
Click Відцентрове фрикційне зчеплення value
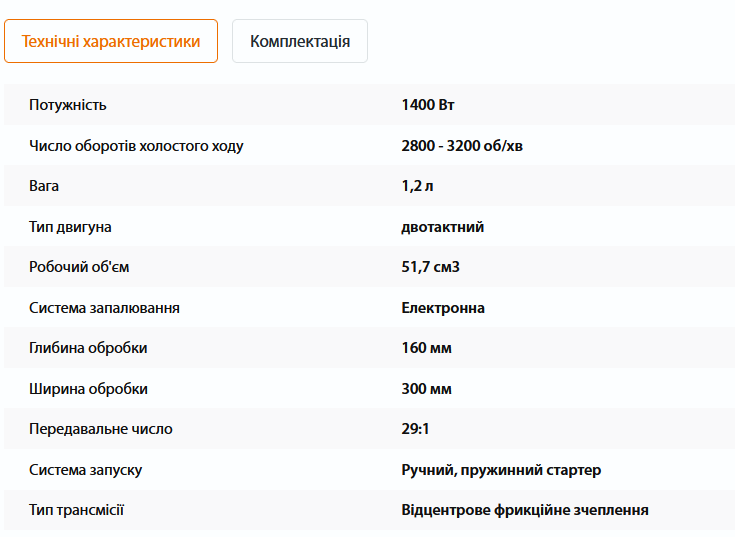click(x=525, y=510)
